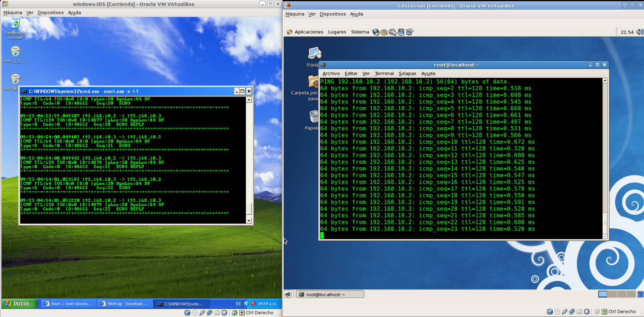Open the personal folder icon on CentOS desktop
The image size is (644, 317).
point(314,81)
